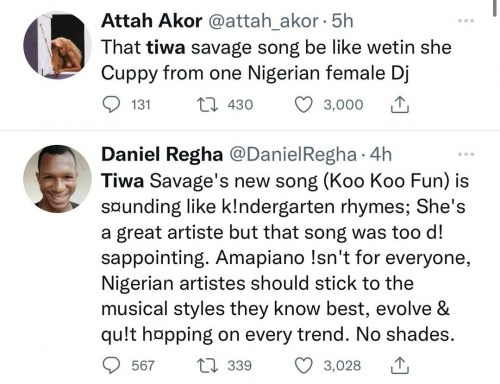
Task: Click the @attah_akor handle
Action: click(x=263, y=22)
